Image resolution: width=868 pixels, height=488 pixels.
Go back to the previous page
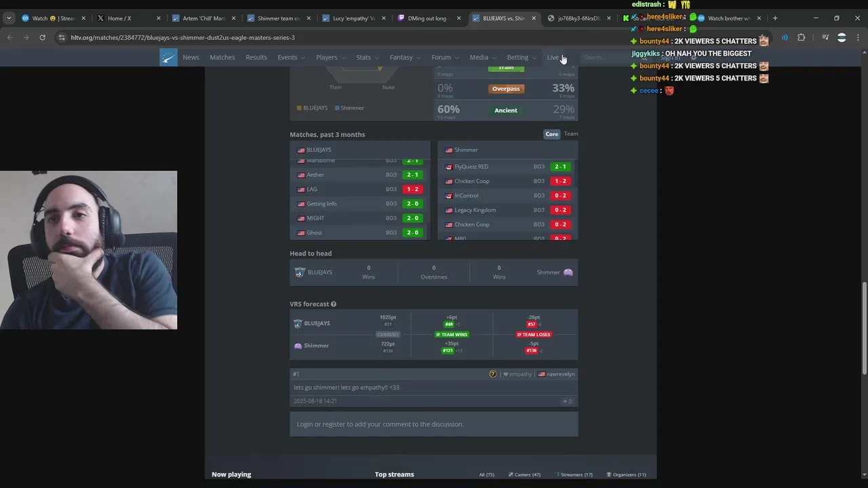[10, 37]
